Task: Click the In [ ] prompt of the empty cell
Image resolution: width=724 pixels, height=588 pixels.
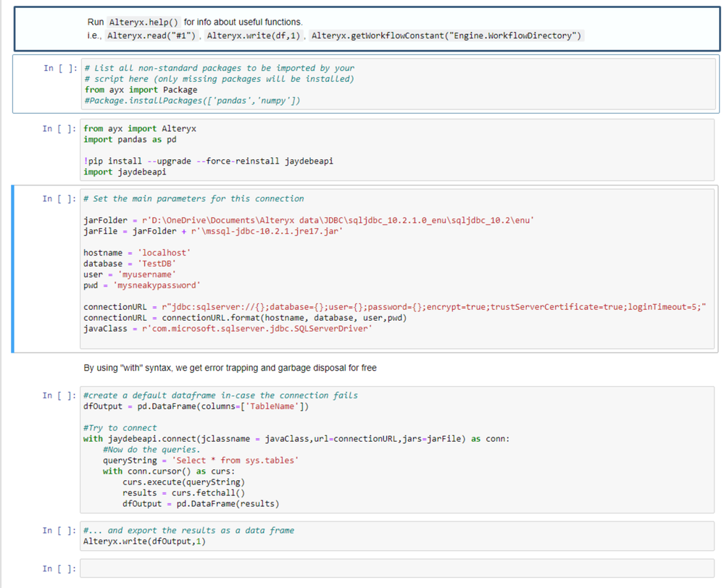Action: pyautogui.click(x=59, y=569)
